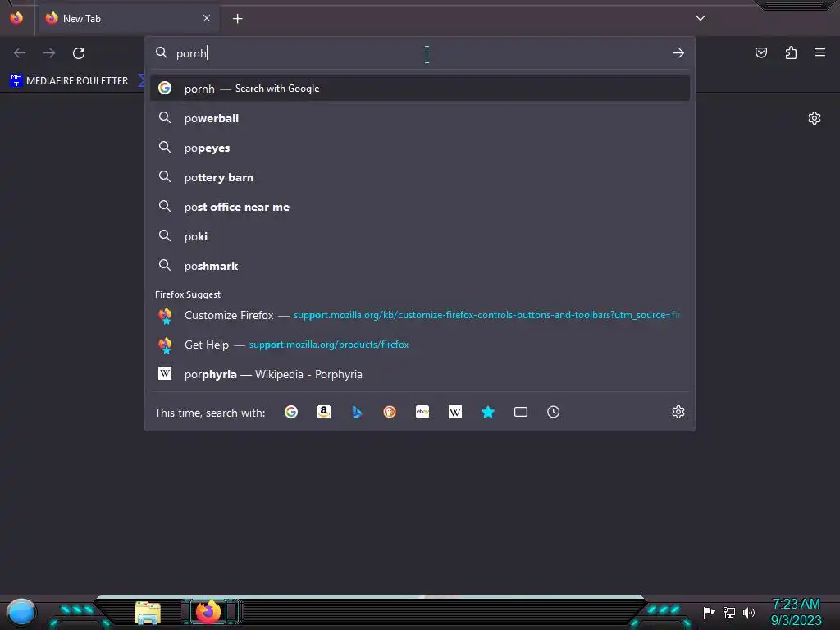Choose 'post office near me' suggestion
This screenshot has height=630, width=840.
coord(420,207)
